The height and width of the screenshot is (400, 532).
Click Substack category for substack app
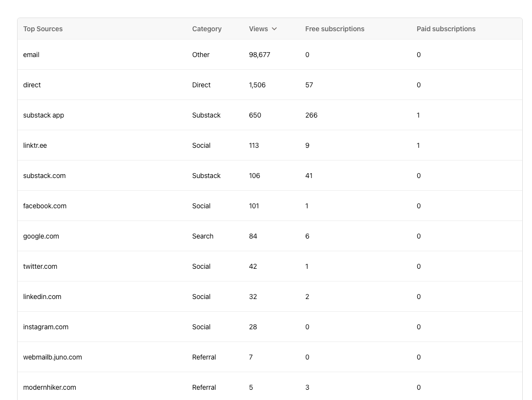coord(206,115)
